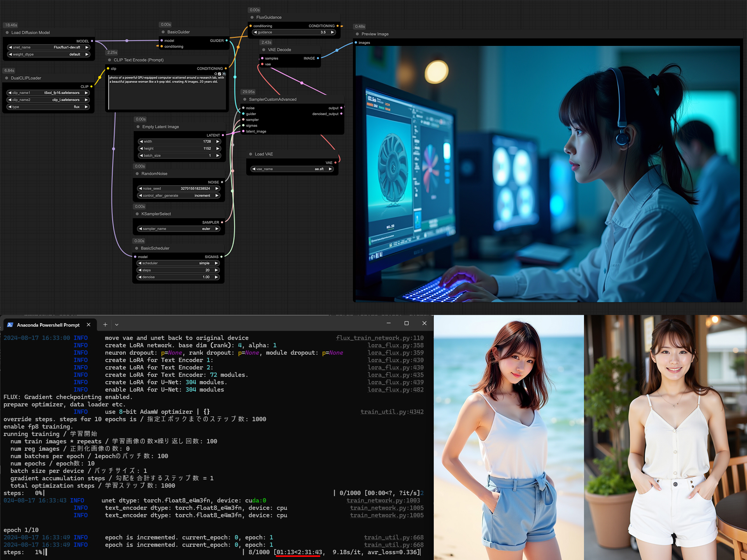Image resolution: width=747 pixels, height=560 pixels.
Task: Open a new terminal tab with plus
Action: tap(105, 324)
